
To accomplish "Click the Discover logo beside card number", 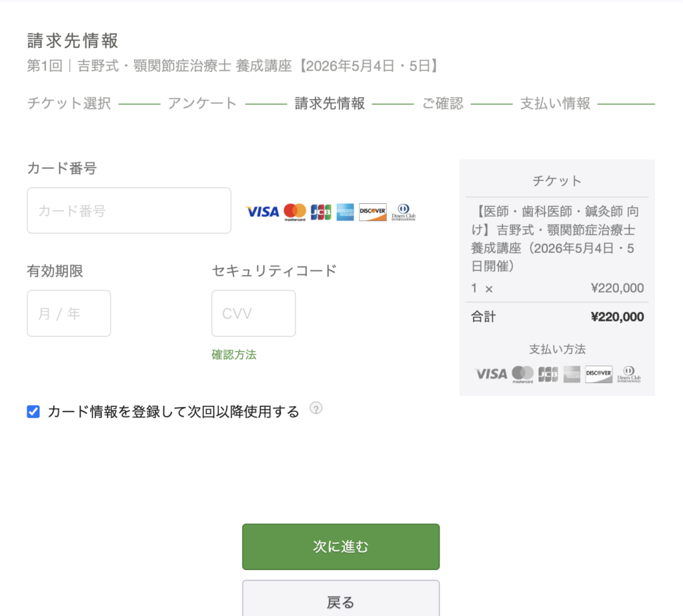I will (x=373, y=212).
